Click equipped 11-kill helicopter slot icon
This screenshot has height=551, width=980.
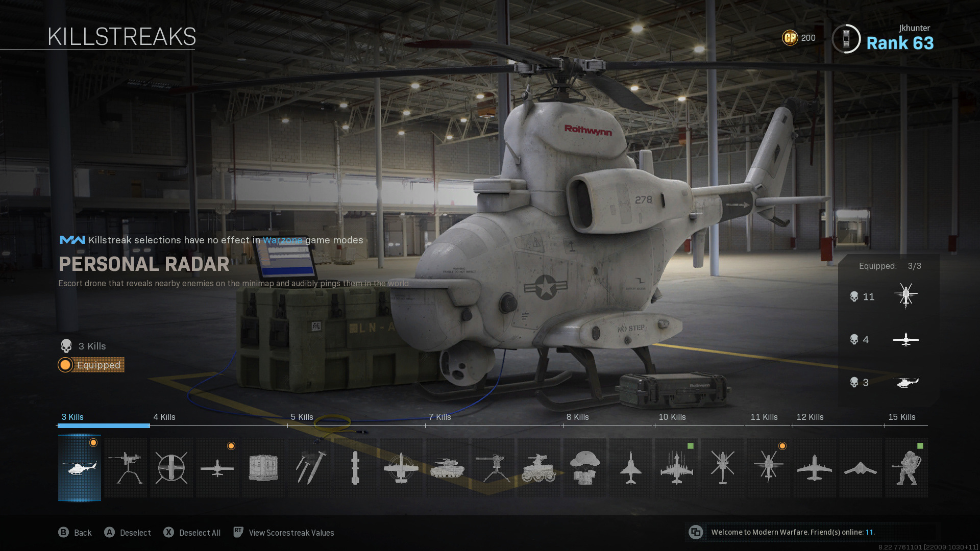click(x=906, y=296)
